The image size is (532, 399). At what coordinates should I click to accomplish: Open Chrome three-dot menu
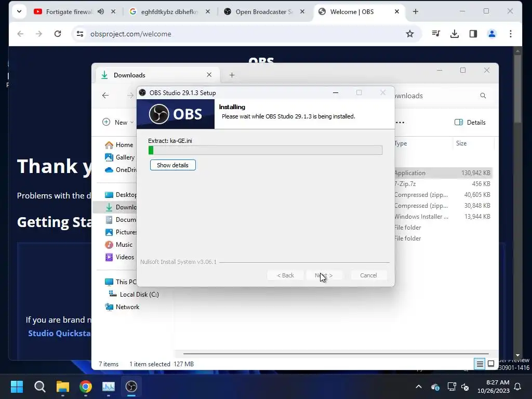coord(511,34)
